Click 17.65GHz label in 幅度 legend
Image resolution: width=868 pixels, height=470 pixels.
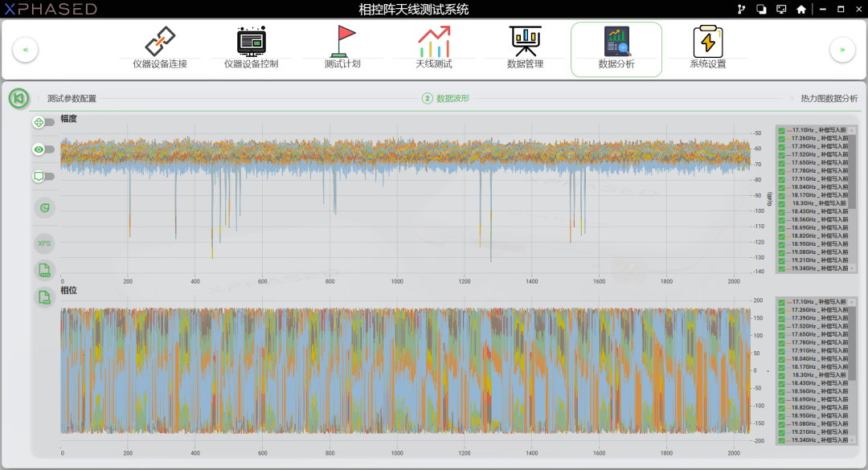[x=819, y=163]
